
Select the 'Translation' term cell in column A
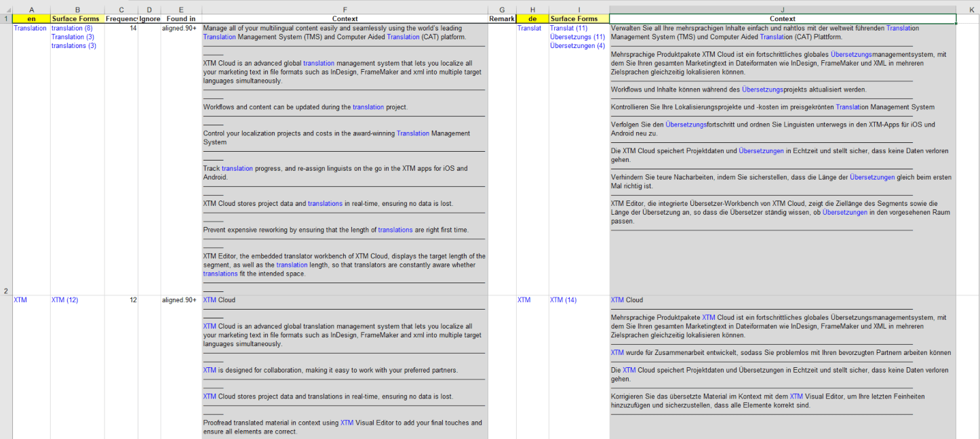point(31,159)
